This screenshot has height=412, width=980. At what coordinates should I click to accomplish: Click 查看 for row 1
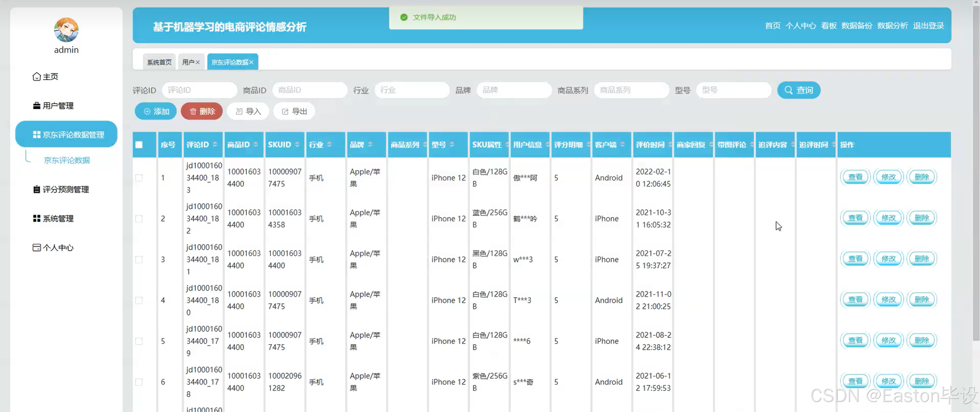pos(855,177)
